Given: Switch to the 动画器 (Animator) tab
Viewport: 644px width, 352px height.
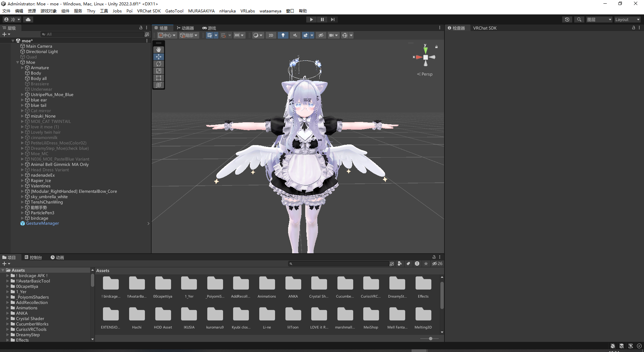Looking at the screenshot, I should [185, 28].
